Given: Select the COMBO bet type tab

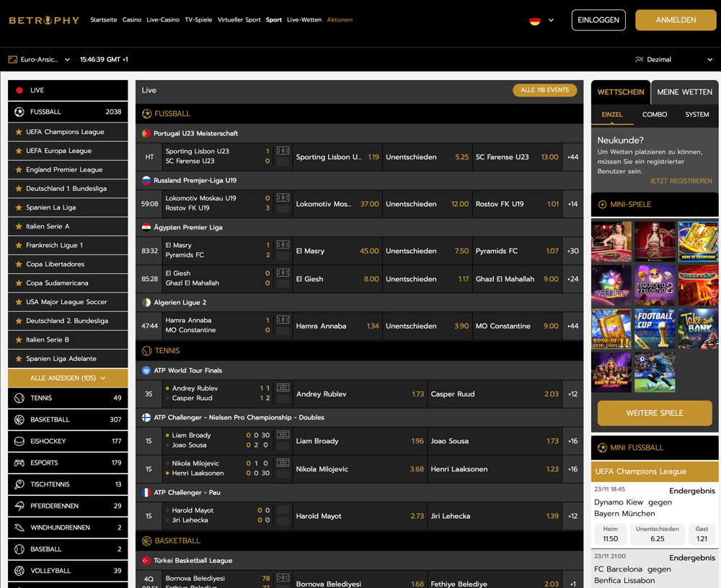Looking at the screenshot, I should [655, 115].
